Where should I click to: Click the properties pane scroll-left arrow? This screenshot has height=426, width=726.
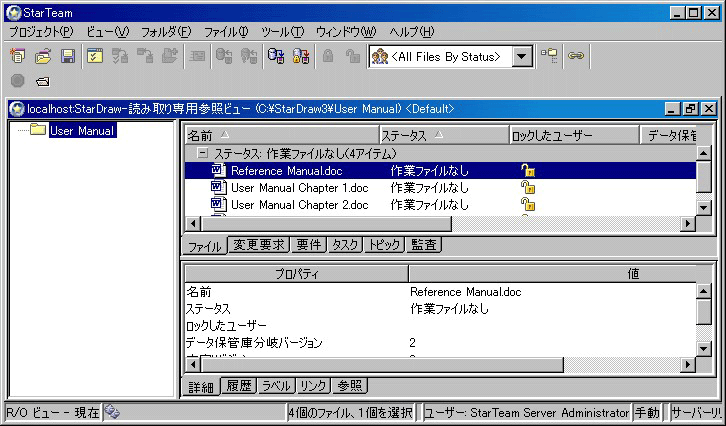[x=193, y=365]
